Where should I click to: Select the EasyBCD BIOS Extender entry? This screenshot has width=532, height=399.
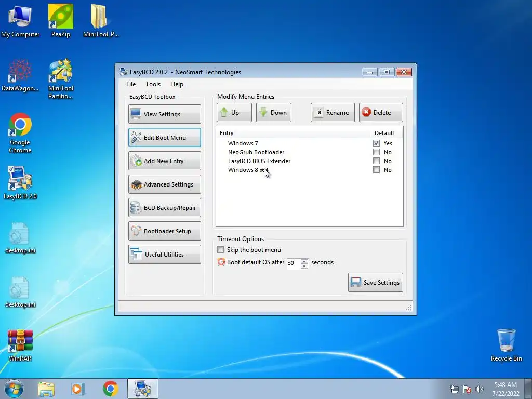(x=259, y=161)
